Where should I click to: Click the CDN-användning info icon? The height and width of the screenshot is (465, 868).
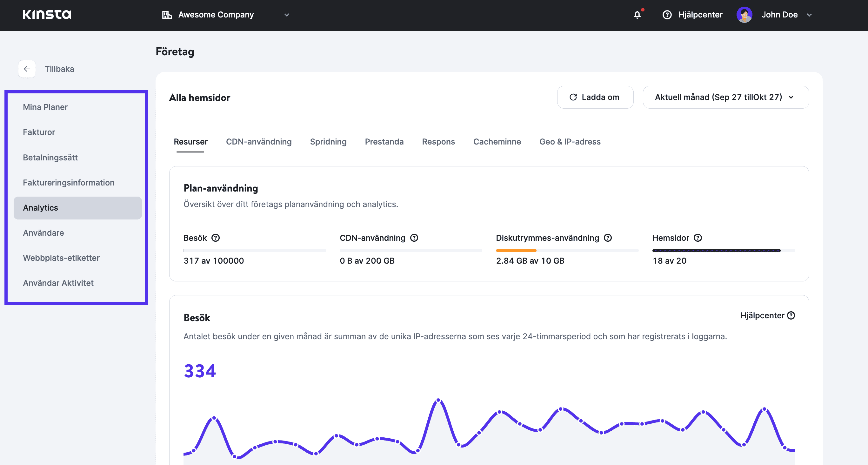414,238
